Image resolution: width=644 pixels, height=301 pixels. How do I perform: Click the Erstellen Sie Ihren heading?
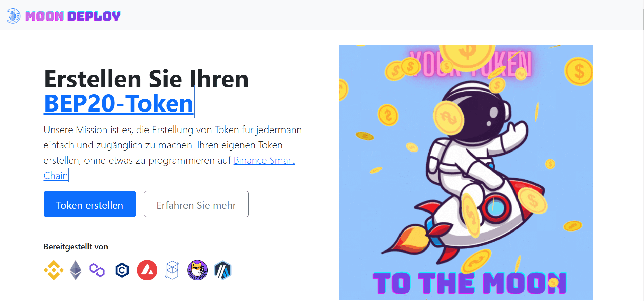[x=147, y=79]
